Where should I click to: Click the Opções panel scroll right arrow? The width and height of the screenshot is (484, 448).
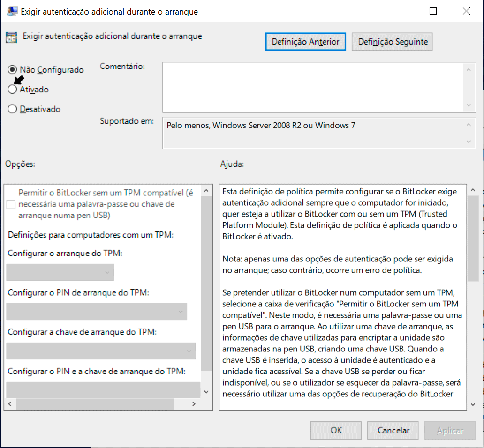(x=194, y=404)
